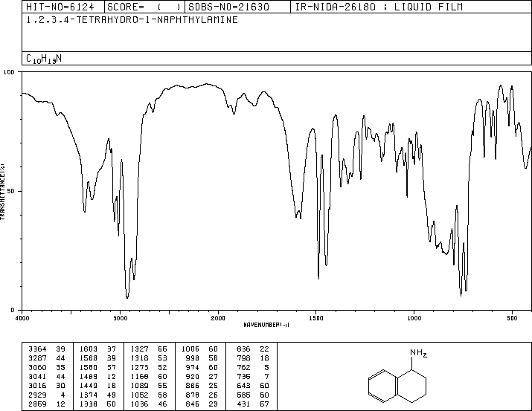Click the 2929 peak table entry

(x=47, y=395)
